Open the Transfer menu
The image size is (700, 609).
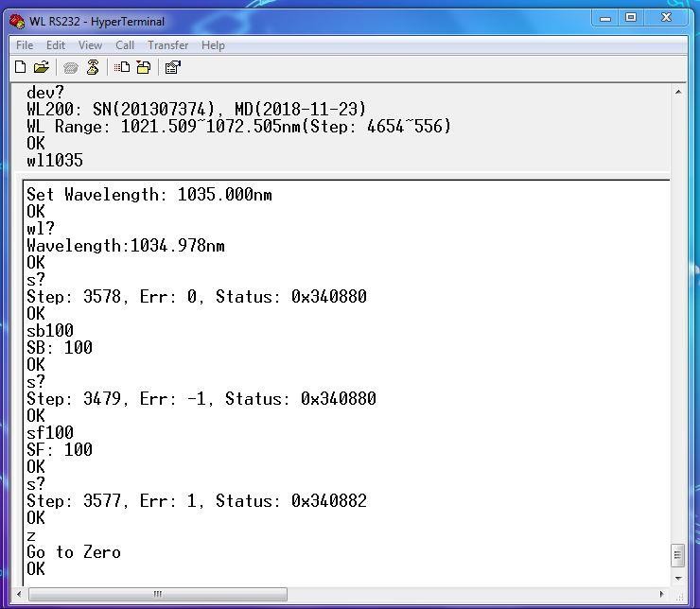(x=167, y=44)
